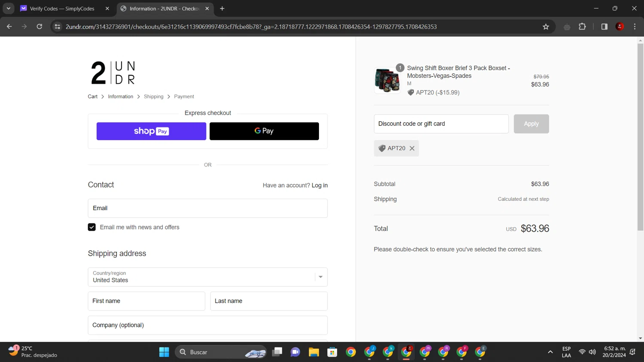This screenshot has height=362, width=644.
Task: Click the product title Swing Shift Boxer Brief
Action: 459,72
